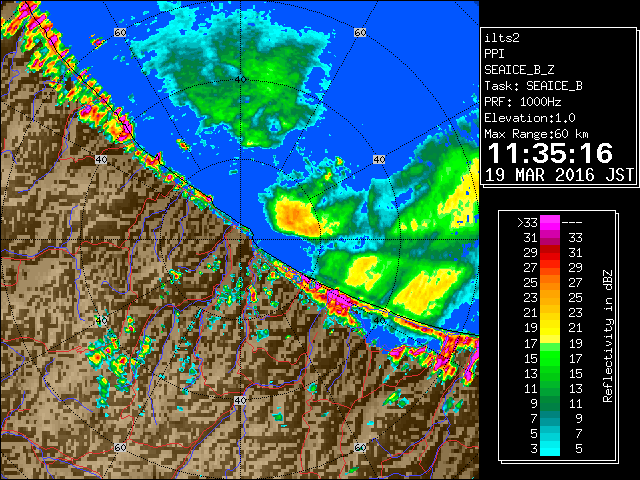
Task: Click the product name 'SEAICE_B_Z'
Action: pyautogui.click(x=519, y=70)
